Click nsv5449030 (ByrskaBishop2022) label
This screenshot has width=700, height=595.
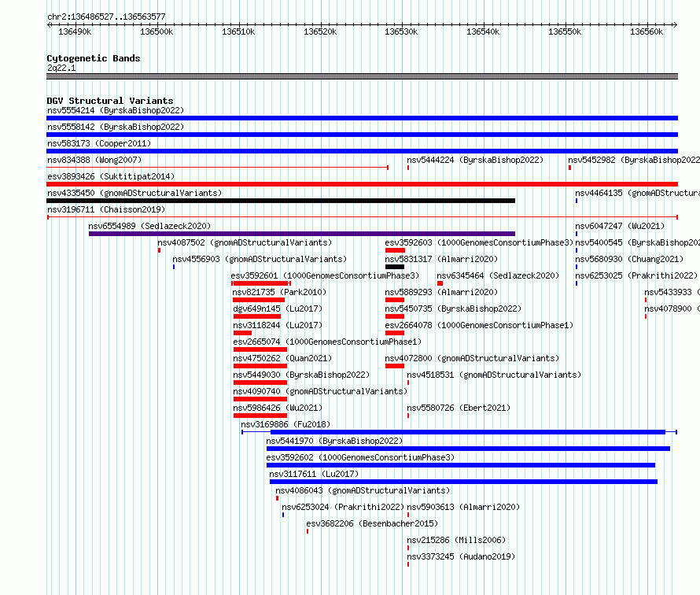click(x=301, y=375)
